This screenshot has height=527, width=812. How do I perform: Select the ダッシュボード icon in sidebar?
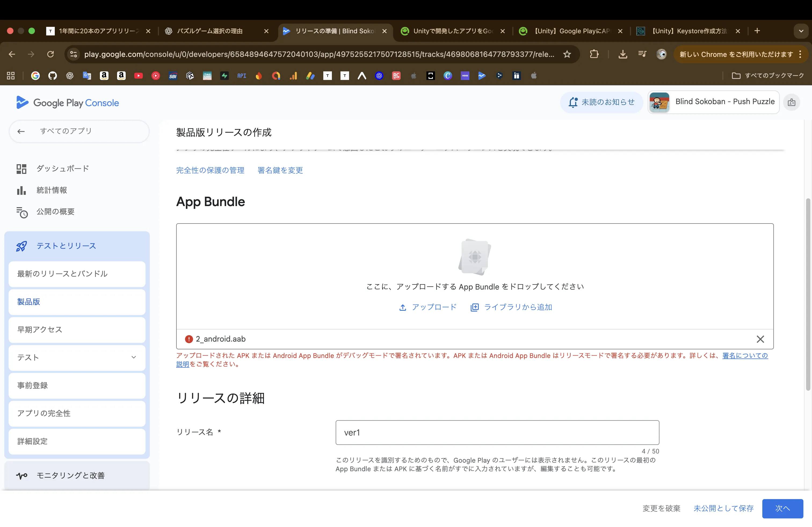(x=21, y=169)
